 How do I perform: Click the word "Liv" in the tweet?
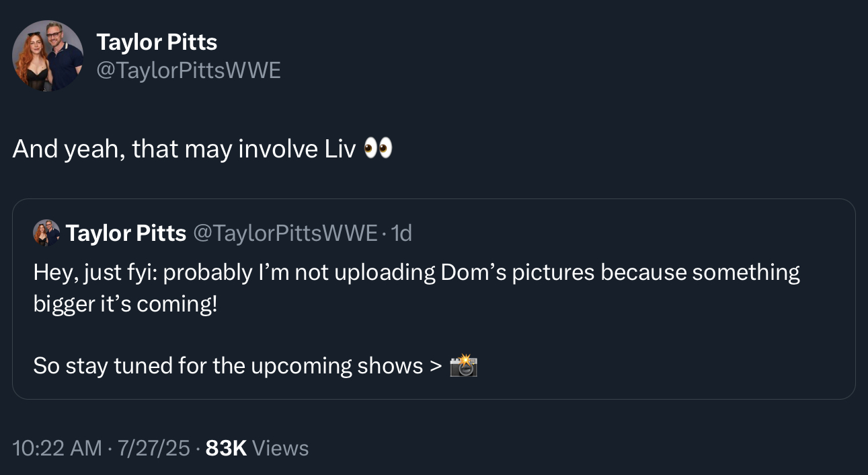pos(340,149)
